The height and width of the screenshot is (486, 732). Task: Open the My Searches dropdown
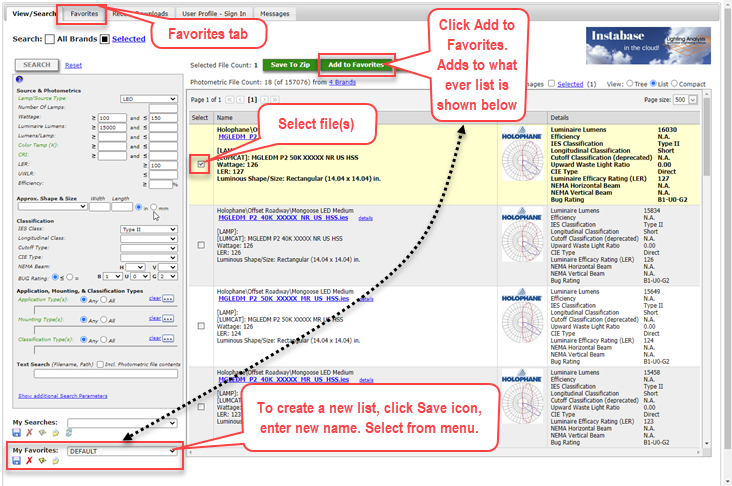(122, 423)
